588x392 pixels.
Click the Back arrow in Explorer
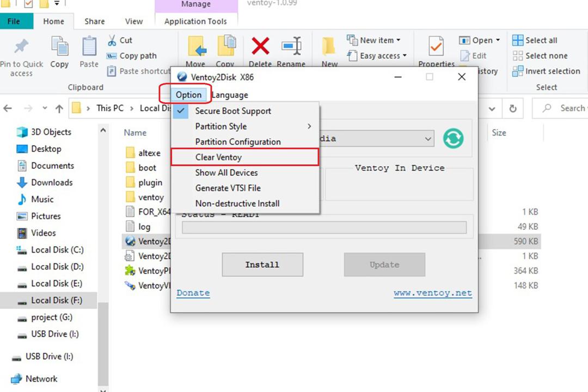[8, 109]
